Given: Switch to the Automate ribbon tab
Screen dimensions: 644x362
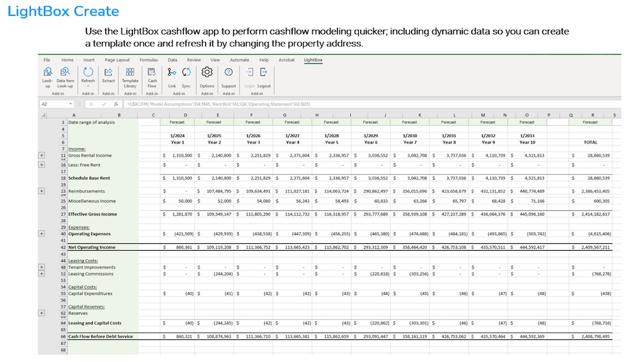Looking at the screenshot, I should pos(239,60).
